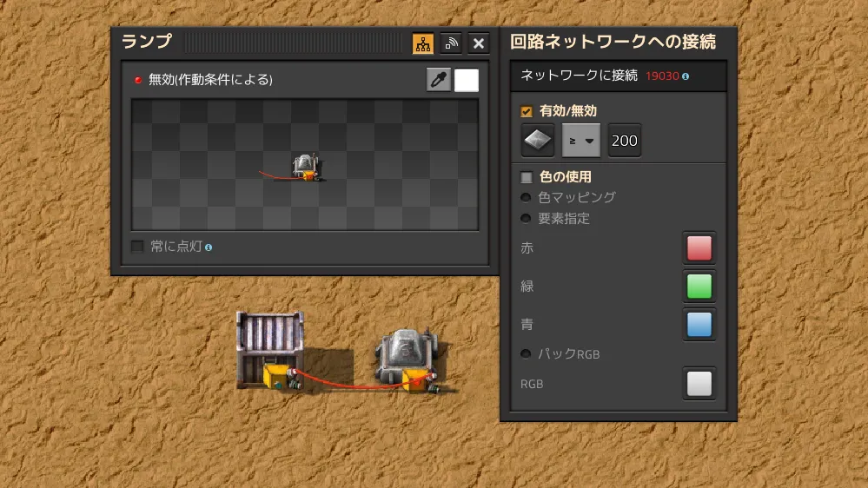This screenshot has height=488, width=868.
Task: Click the red network ID 19030
Action: (662, 76)
